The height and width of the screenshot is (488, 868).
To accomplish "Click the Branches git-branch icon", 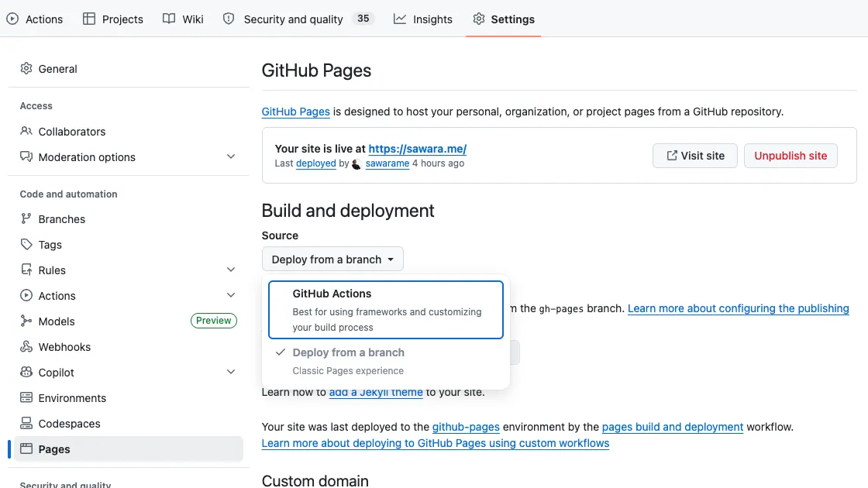I will coord(26,218).
